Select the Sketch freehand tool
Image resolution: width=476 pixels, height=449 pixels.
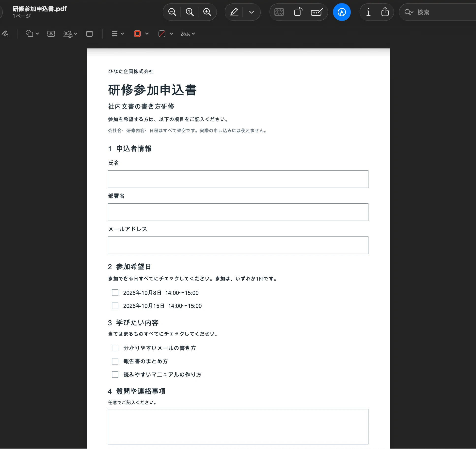(5, 34)
